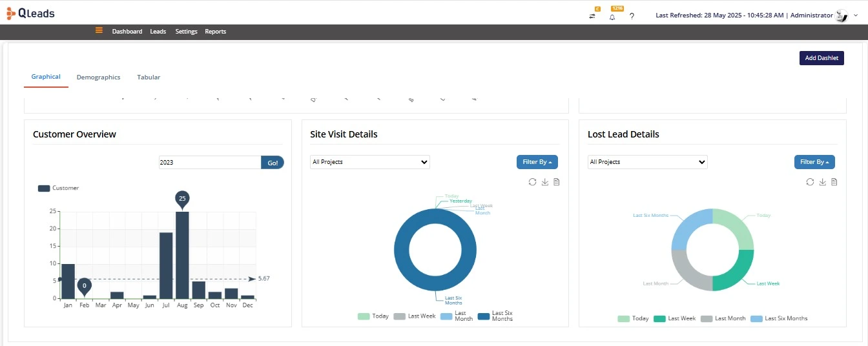
Task: Open Lost Lead Details report document icon
Action: tap(834, 182)
